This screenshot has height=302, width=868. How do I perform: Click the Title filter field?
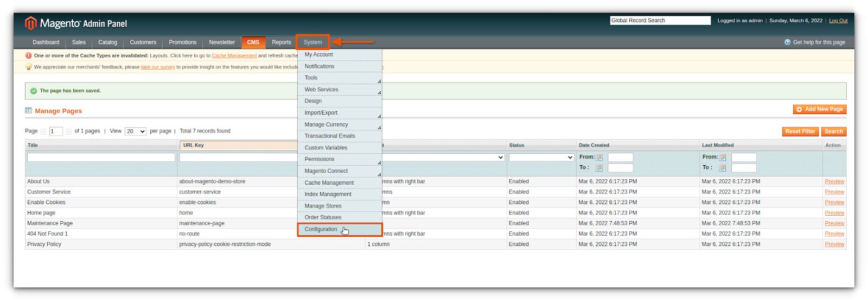pyautogui.click(x=101, y=158)
